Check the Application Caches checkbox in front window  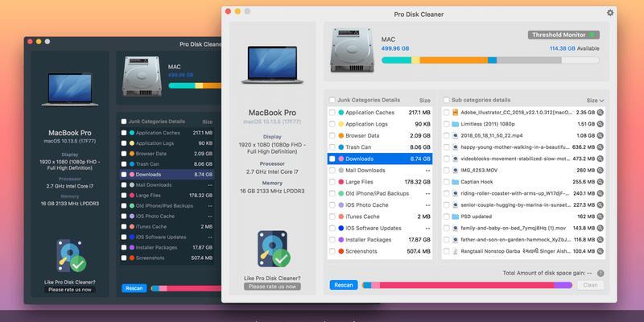click(332, 113)
